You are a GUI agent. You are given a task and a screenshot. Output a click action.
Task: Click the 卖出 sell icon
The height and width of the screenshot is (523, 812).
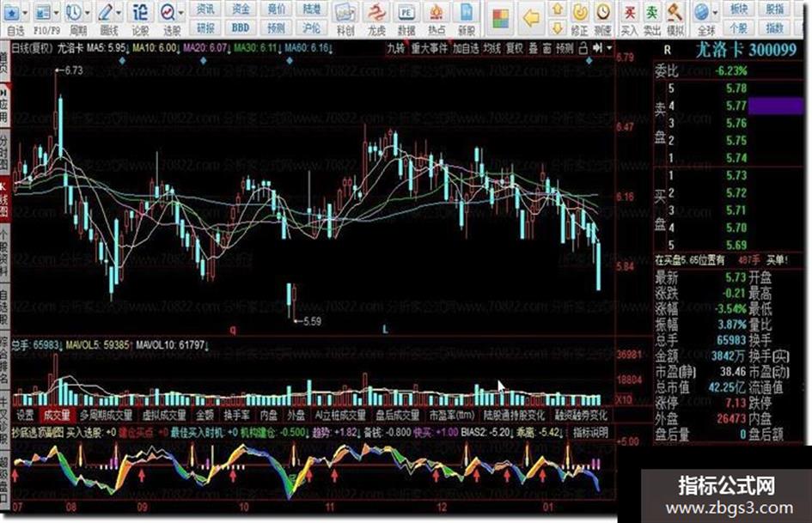point(651,12)
